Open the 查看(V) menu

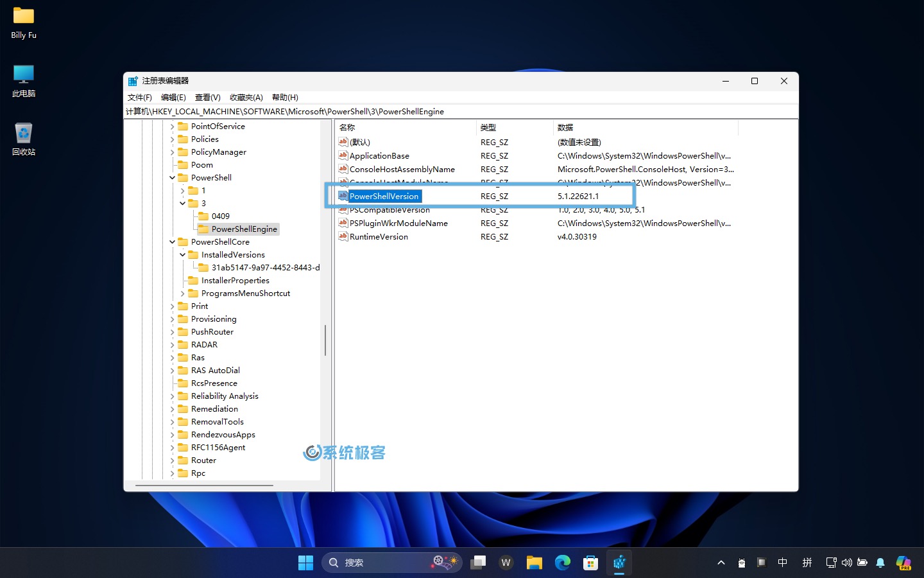207,98
